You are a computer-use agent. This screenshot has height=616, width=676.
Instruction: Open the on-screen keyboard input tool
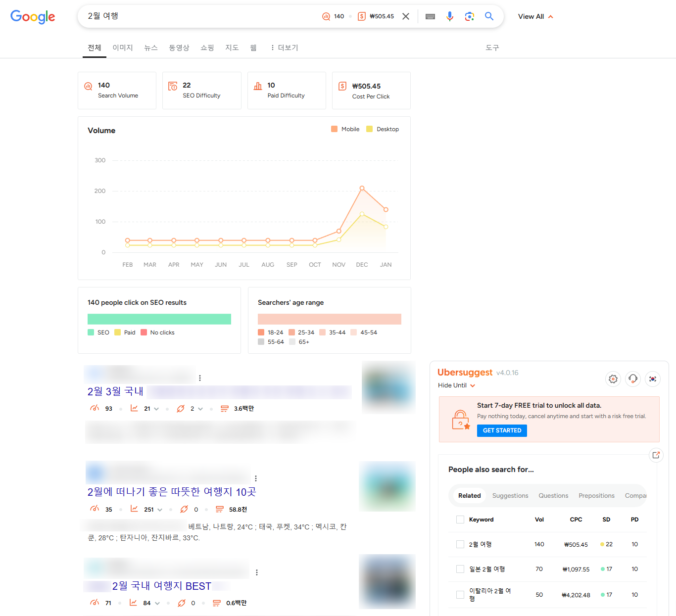point(430,16)
